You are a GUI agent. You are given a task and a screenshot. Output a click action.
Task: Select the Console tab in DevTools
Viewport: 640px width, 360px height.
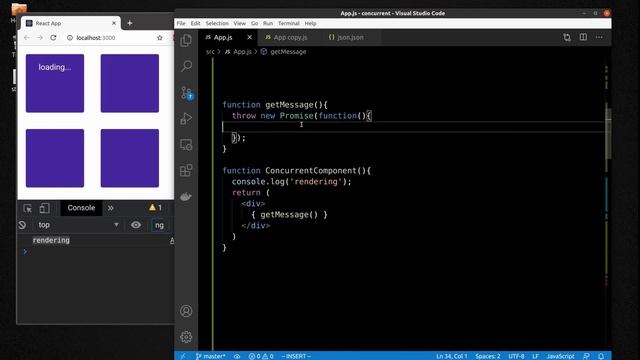point(81,208)
